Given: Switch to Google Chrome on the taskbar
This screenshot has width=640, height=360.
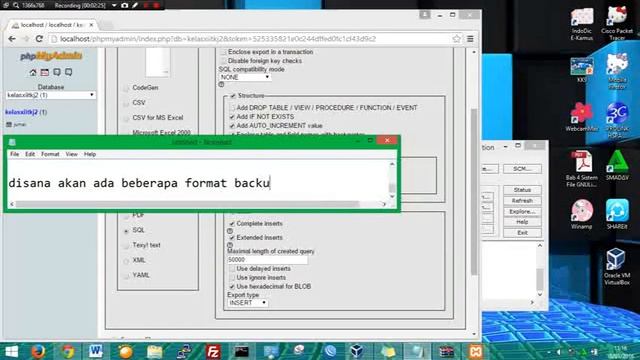Looking at the screenshot, I should (x=68, y=351).
